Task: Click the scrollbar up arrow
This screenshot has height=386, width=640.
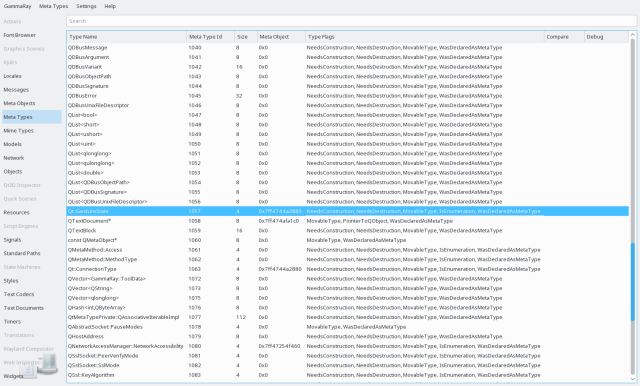Action: [633, 35]
